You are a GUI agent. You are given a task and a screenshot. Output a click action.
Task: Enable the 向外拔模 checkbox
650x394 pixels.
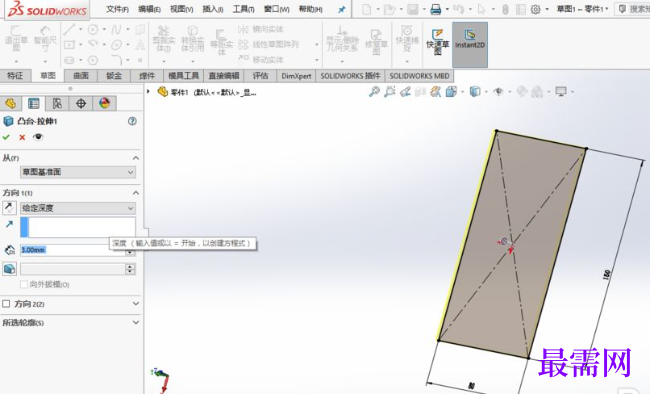click(x=24, y=285)
